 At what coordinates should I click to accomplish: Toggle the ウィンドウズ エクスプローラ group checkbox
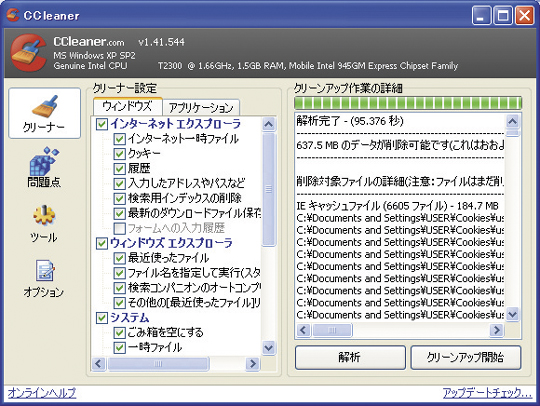(102, 243)
